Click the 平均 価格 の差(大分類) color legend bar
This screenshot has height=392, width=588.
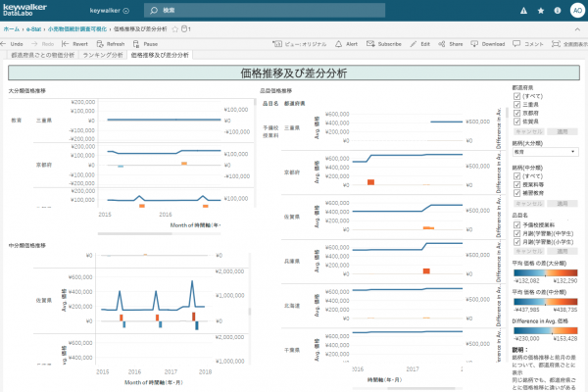pos(546,272)
